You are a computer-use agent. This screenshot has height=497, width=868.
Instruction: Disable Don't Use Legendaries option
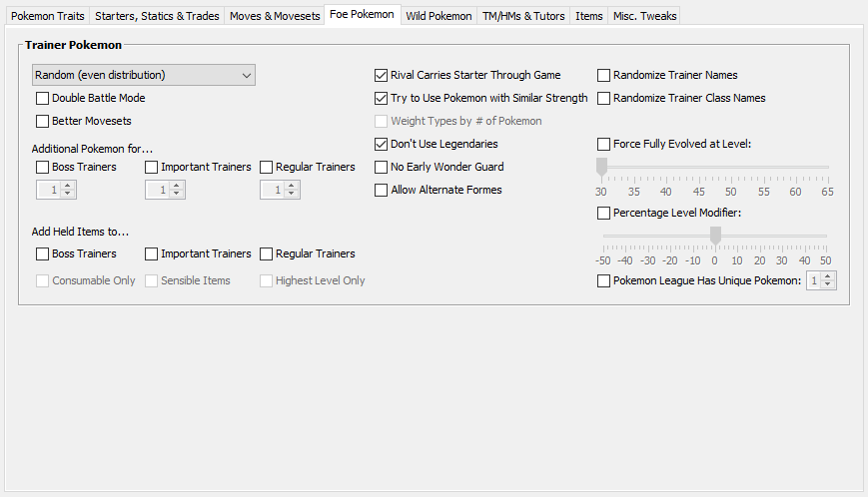381,145
